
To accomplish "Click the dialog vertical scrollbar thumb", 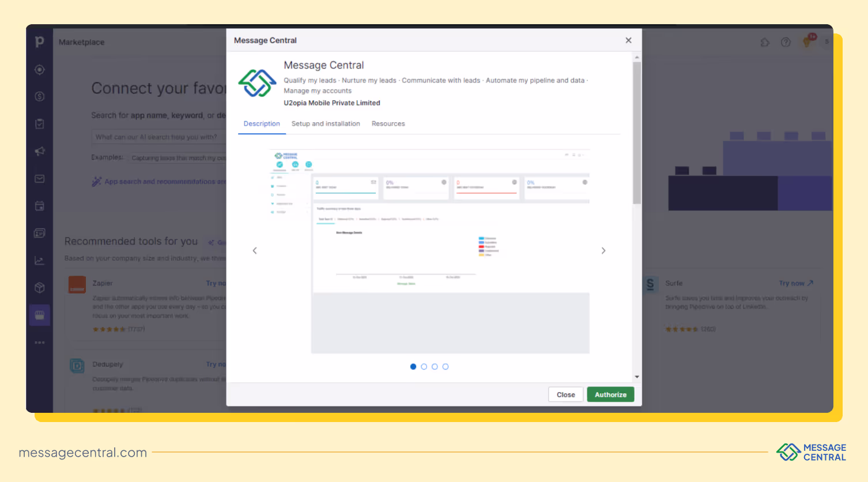I will point(637,133).
